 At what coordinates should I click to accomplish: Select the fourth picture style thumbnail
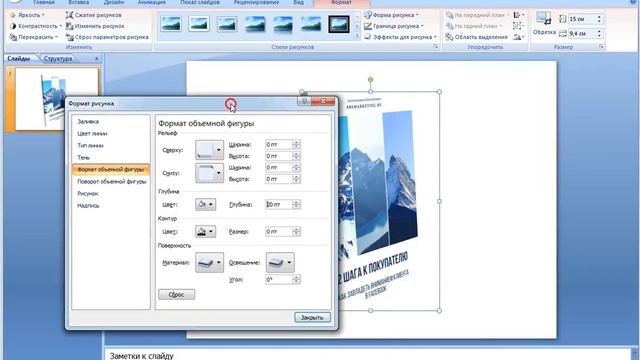coord(255,24)
